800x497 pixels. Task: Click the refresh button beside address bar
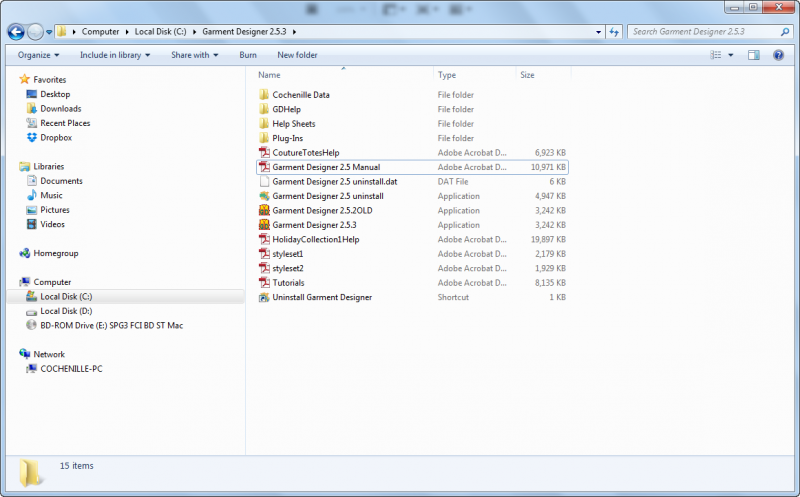pyautogui.click(x=614, y=32)
